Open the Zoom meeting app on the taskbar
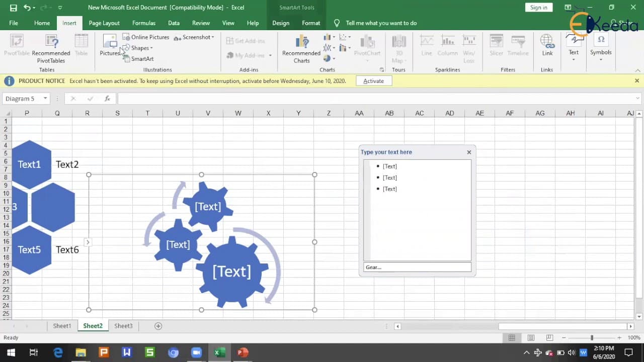 [x=197, y=352]
